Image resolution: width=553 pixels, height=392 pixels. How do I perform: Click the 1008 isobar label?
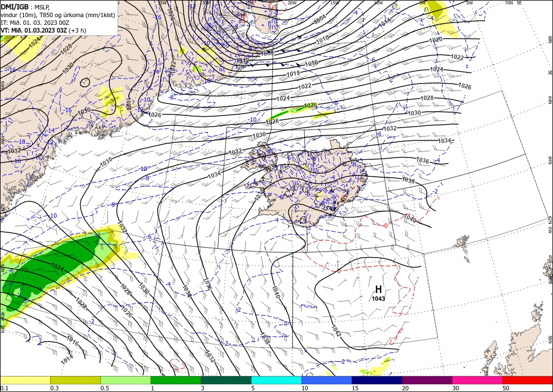[x=267, y=54]
